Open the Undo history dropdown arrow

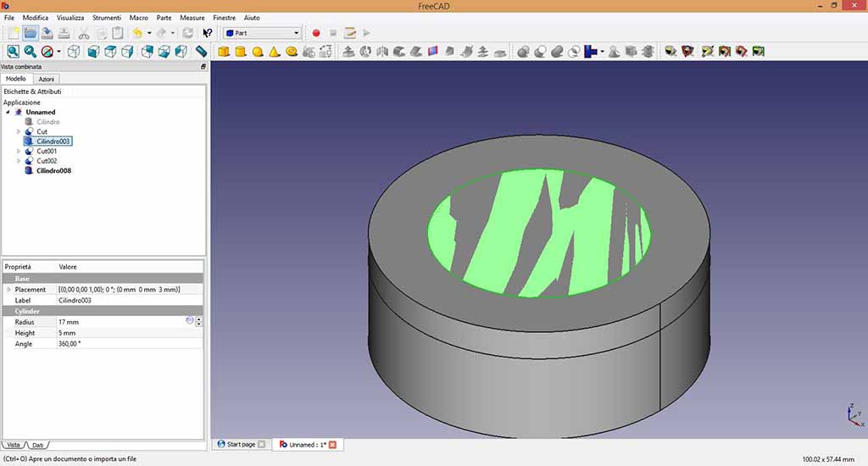[149, 33]
